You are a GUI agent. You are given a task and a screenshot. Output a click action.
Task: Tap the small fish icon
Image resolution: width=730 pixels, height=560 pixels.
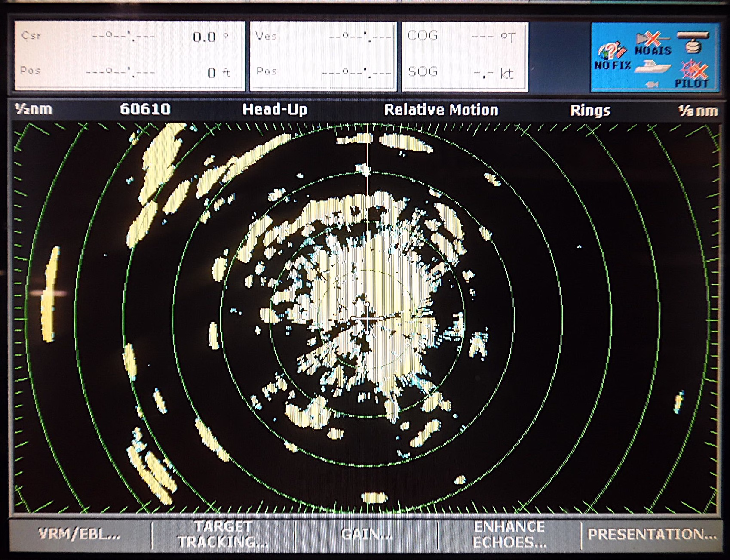652,85
